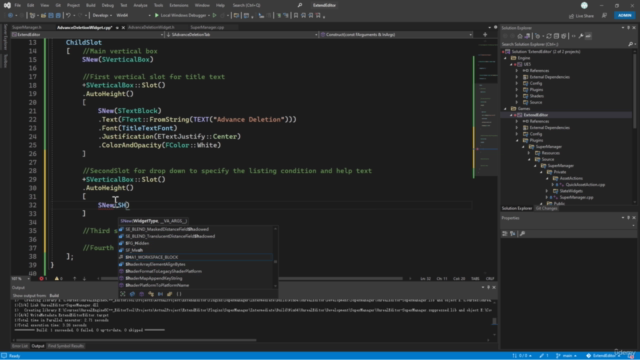Toggle the class IntelliSense filter icon
The width and height of the screenshot is (640, 360).
click(151, 294)
